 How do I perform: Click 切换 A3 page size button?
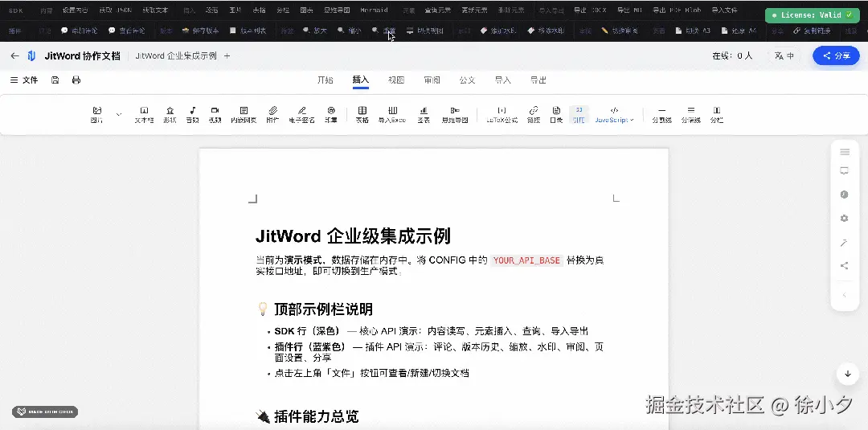click(694, 31)
